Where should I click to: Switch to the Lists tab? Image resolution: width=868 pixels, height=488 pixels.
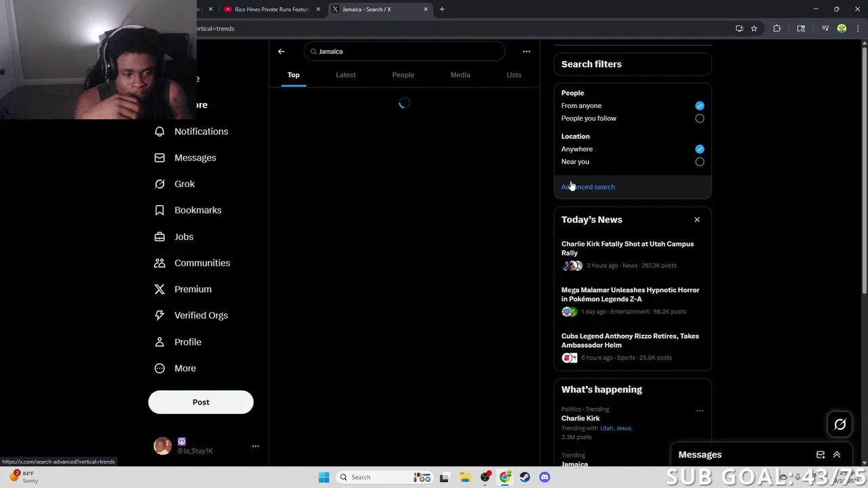coord(514,75)
